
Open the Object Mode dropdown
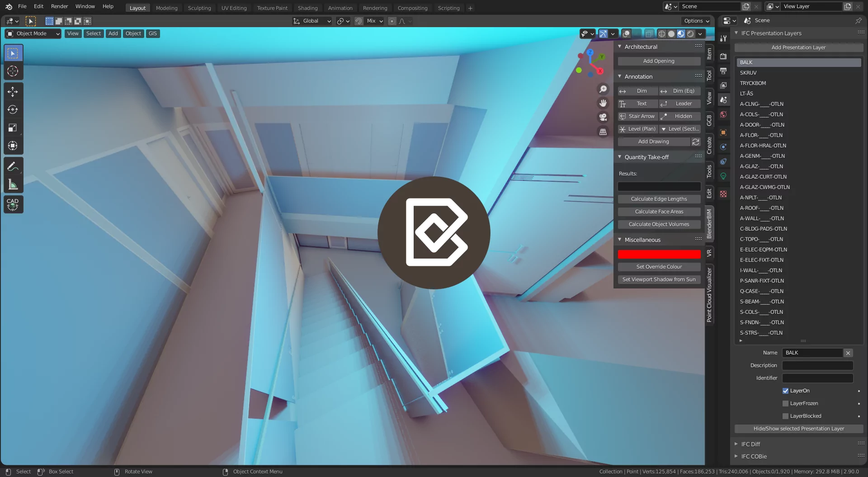pyautogui.click(x=33, y=33)
